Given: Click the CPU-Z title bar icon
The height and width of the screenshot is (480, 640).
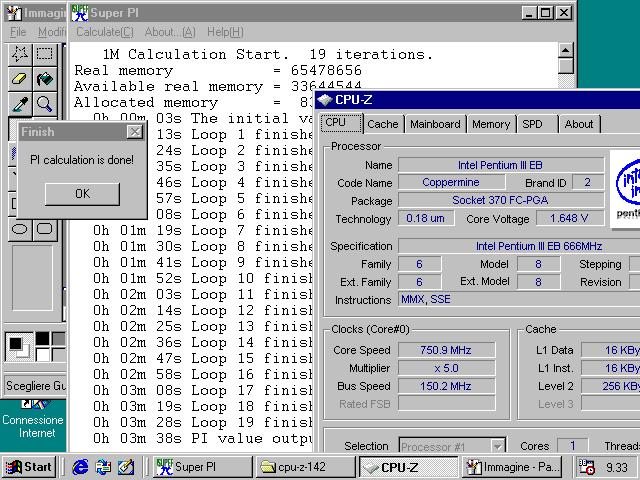Looking at the screenshot, I should [325, 100].
